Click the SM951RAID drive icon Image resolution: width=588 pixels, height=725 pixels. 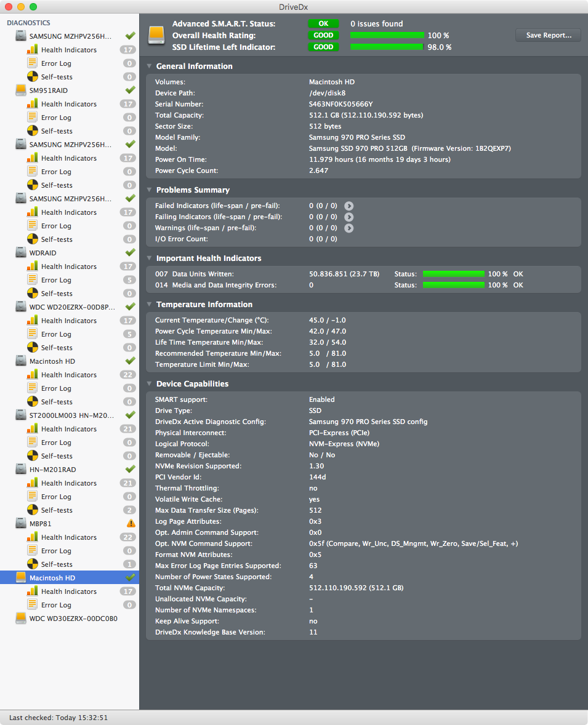(21, 90)
